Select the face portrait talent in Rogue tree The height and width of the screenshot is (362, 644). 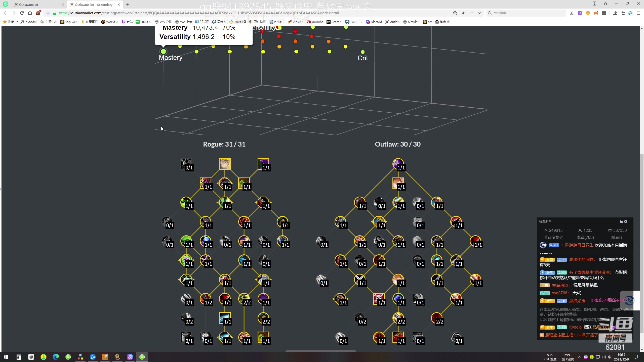coord(225,164)
